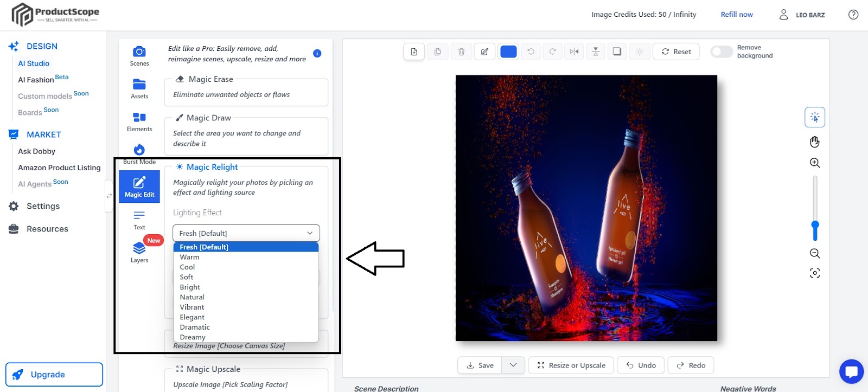The width and height of the screenshot is (868, 392).
Task: Click the Upgrade button
Action: click(54, 375)
